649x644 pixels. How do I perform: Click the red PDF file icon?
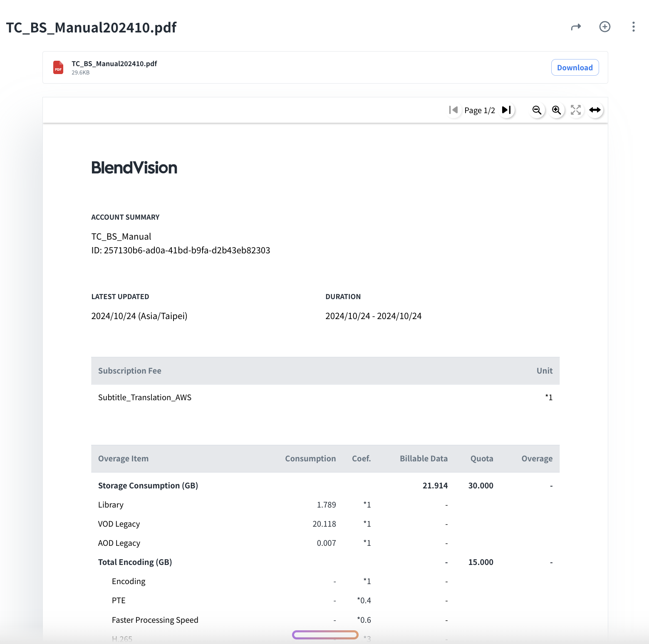(x=58, y=67)
